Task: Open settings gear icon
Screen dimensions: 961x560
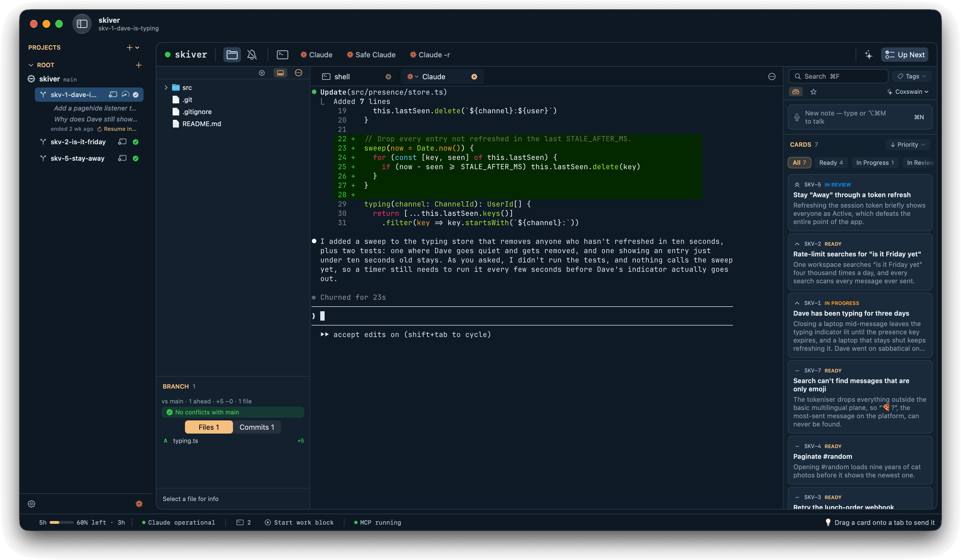Action: point(32,504)
